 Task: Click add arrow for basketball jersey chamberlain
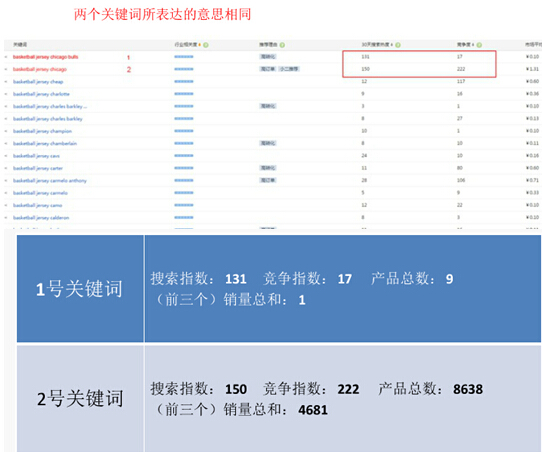click(x=6, y=143)
